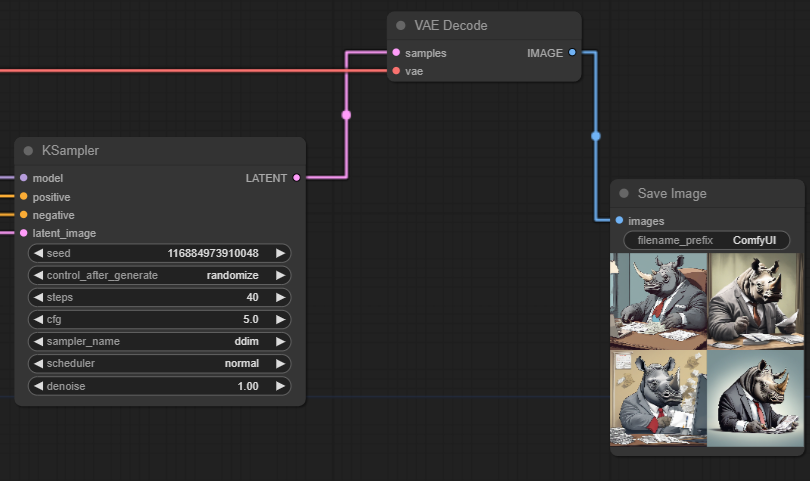This screenshot has height=481, width=810.
Task: Open the sampler_name ddim selector
Action: point(160,342)
